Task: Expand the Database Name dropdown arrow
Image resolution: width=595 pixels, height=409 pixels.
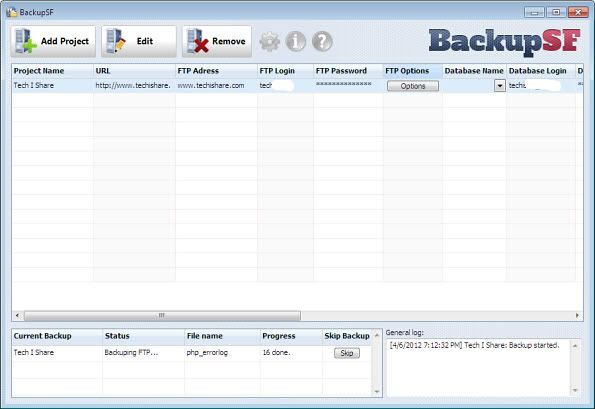Action: [x=500, y=86]
